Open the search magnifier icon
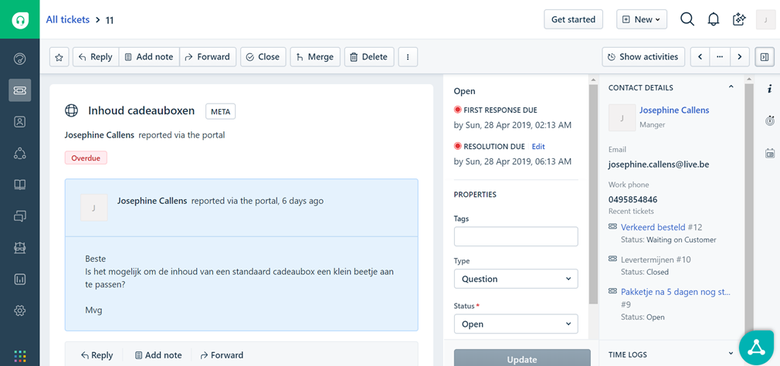 pos(687,19)
